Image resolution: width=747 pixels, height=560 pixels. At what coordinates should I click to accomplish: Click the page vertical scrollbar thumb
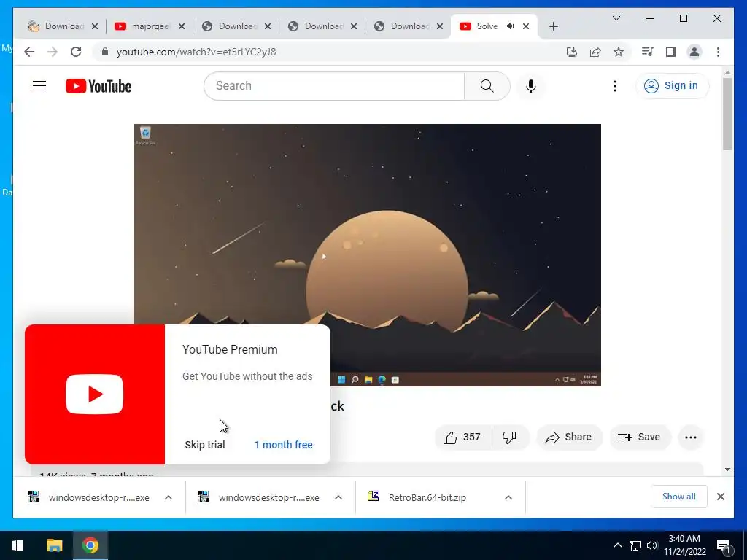pyautogui.click(x=727, y=113)
